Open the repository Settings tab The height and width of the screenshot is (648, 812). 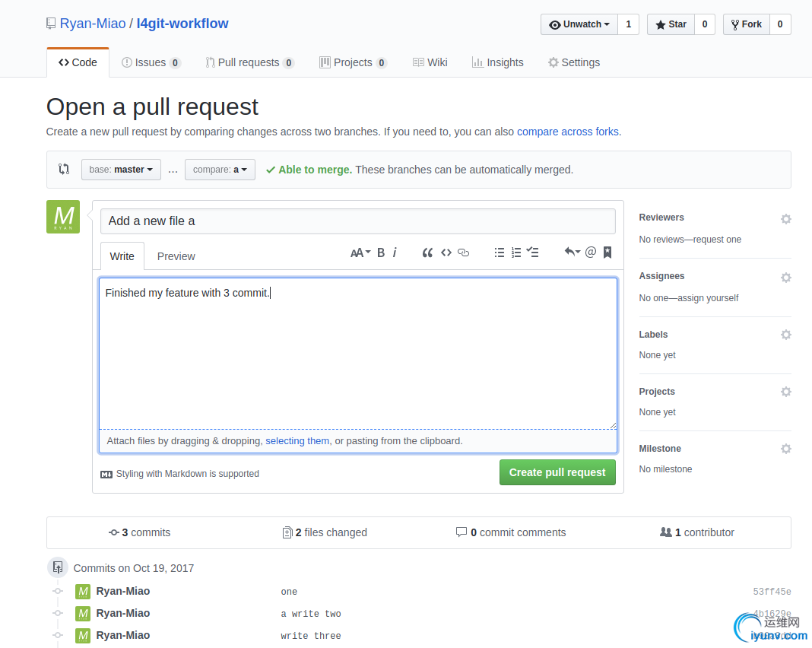click(x=574, y=62)
